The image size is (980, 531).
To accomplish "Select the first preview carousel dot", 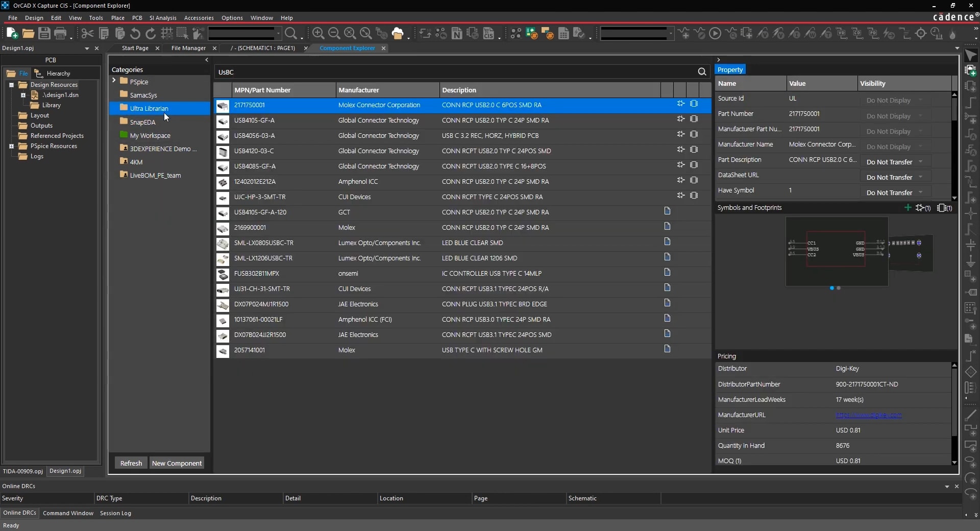I will point(831,288).
